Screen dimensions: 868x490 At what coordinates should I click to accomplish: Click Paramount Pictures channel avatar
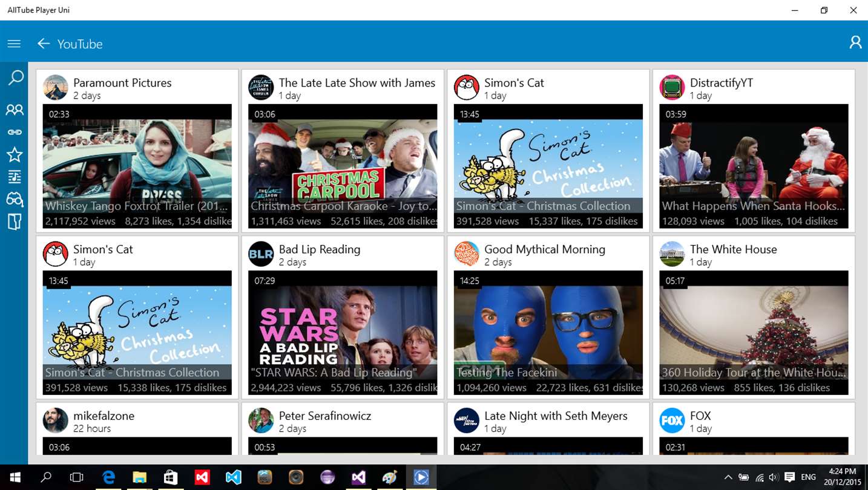[x=56, y=88]
